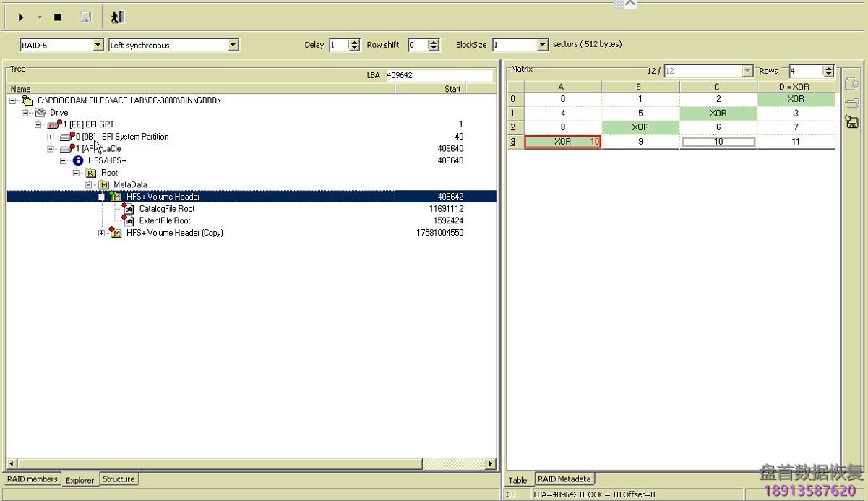This screenshot has height=501, width=868.
Task: Expand the HFS+ Volume Header (Copy) node
Action: point(101,233)
